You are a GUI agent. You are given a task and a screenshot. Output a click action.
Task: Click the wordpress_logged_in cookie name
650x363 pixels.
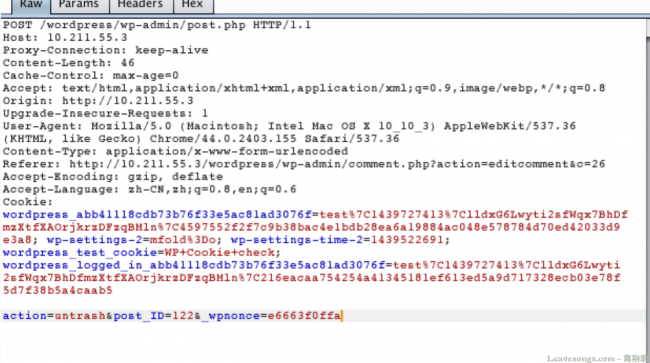coord(194,265)
